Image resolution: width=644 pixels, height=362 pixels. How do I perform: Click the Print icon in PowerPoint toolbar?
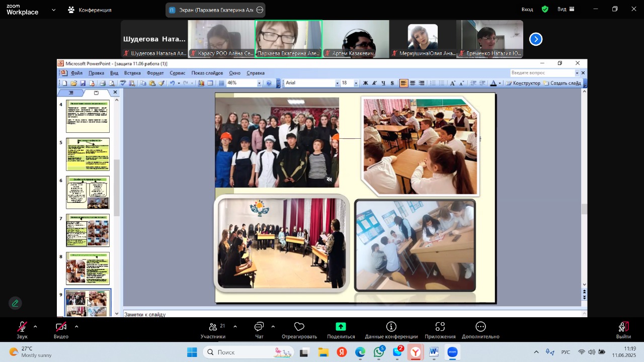tap(103, 83)
